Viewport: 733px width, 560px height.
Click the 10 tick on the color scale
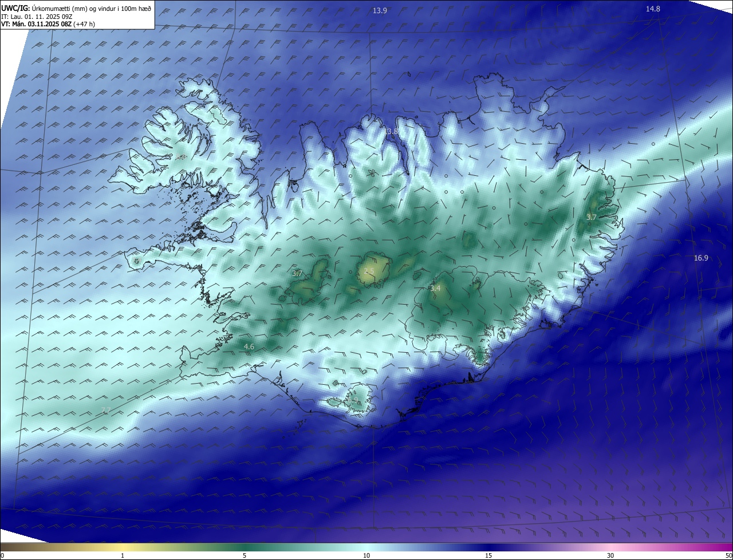(x=366, y=556)
